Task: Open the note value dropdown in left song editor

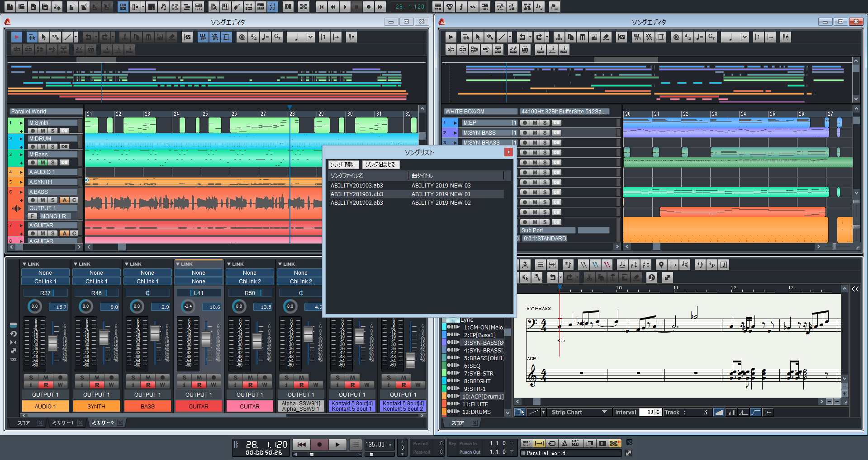Action: tap(310, 37)
